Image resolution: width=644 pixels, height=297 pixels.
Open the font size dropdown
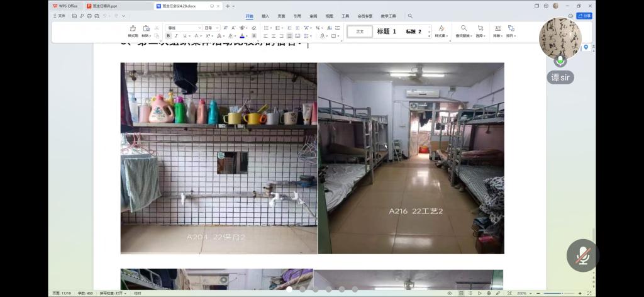(x=218, y=28)
